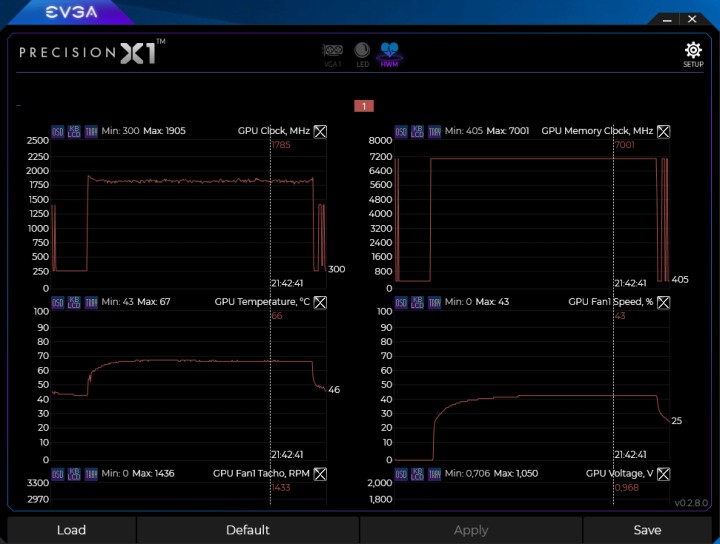Click the Apply button

[x=471, y=530]
